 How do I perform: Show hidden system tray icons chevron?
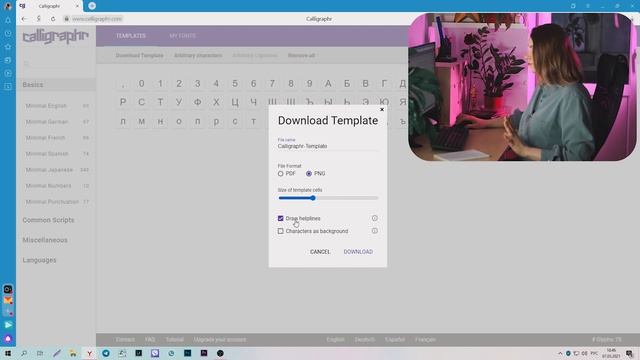click(560, 353)
